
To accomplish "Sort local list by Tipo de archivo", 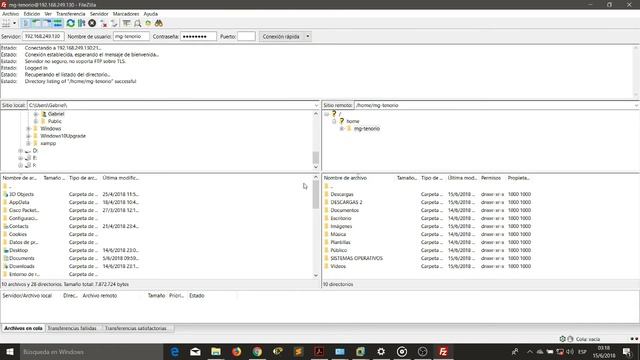I will 84,178.
